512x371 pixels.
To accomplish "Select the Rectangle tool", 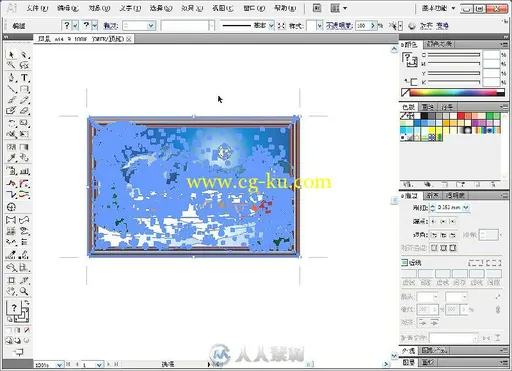I will (x=24, y=89).
